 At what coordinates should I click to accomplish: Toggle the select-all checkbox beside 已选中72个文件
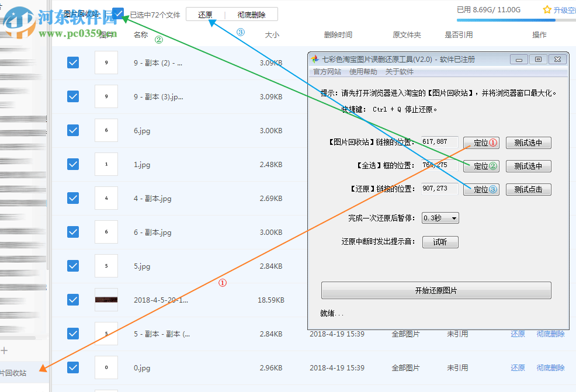117,12
